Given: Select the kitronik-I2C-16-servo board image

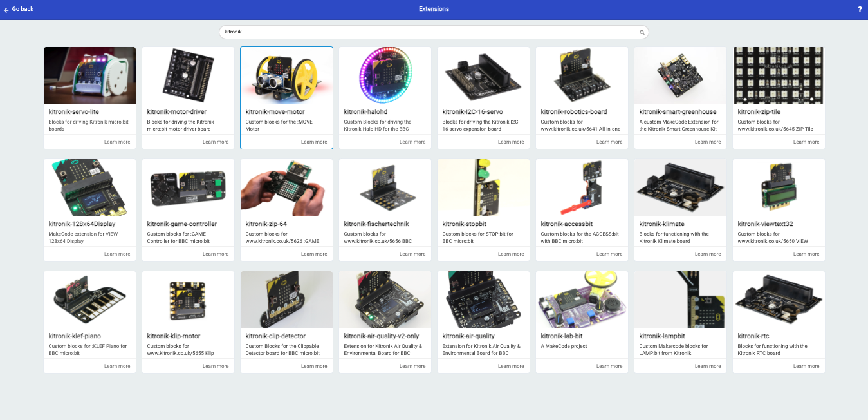Looking at the screenshot, I should pyautogui.click(x=484, y=75).
